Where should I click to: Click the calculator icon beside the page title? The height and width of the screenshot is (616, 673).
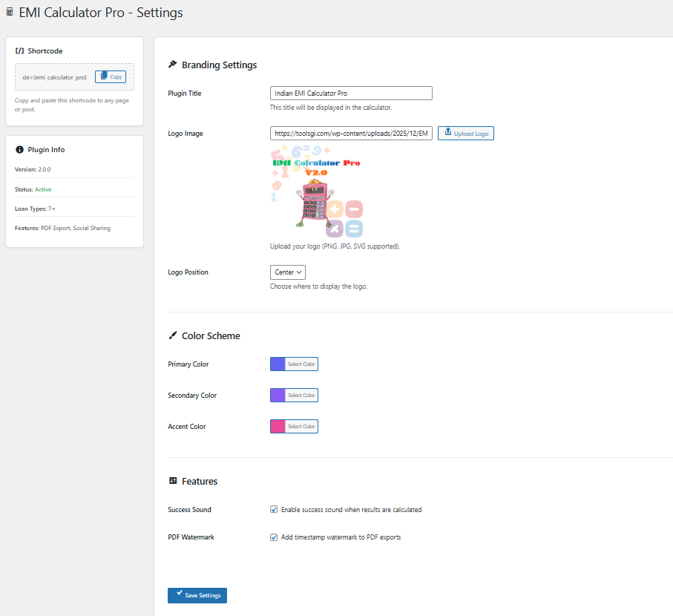pos(10,13)
